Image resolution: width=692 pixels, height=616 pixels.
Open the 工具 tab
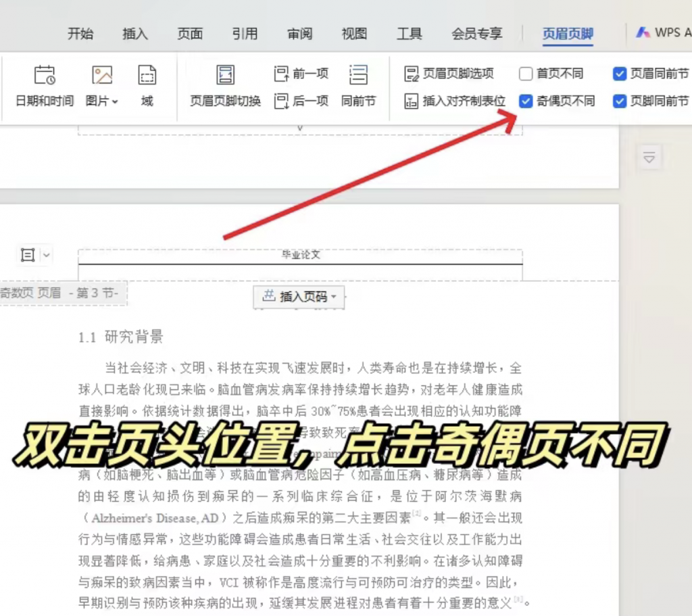[409, 34]
